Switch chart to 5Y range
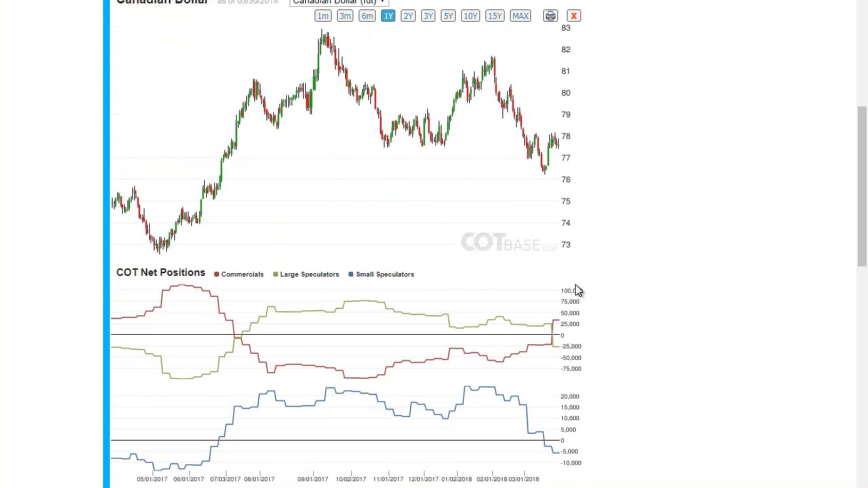Image resolution: width=868 pixels, height=488 pixels. [448, 16]
